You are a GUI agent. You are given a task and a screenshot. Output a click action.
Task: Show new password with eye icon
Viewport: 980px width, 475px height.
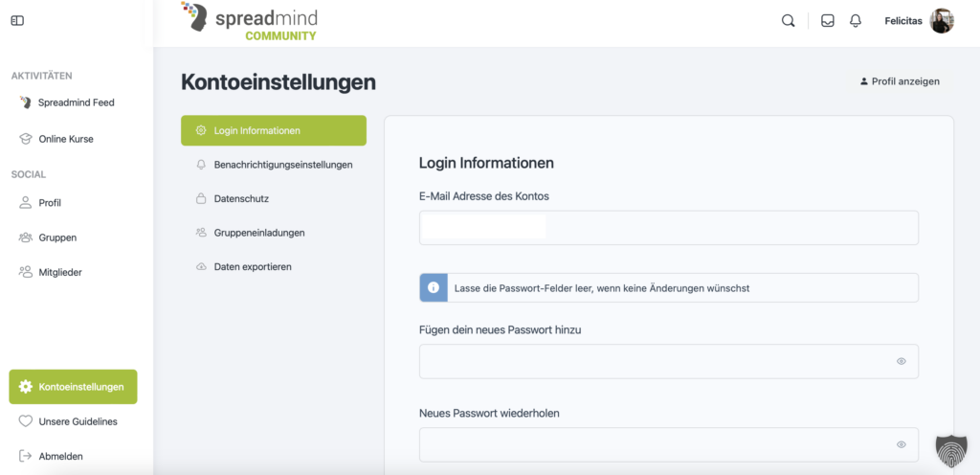[x=901, y=362]
